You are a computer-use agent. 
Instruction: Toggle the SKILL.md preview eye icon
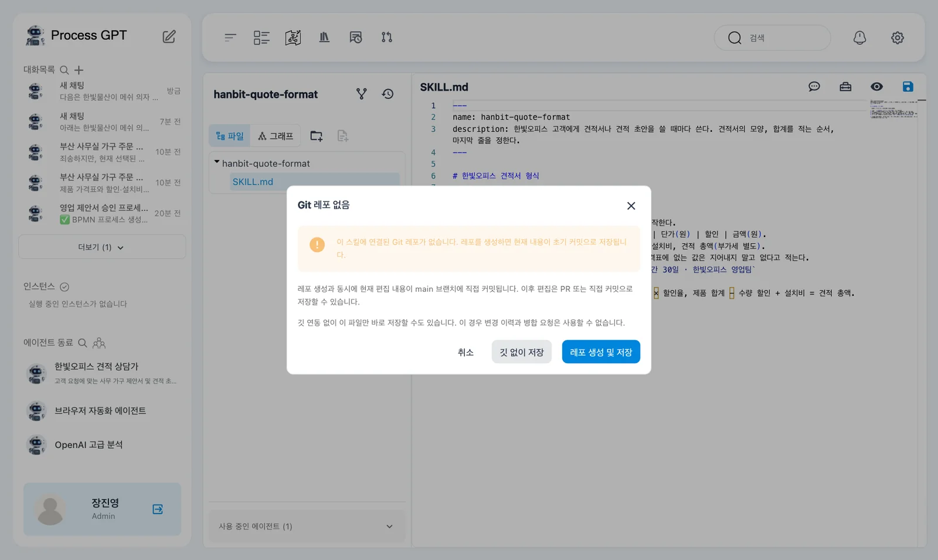coord(876,87)
